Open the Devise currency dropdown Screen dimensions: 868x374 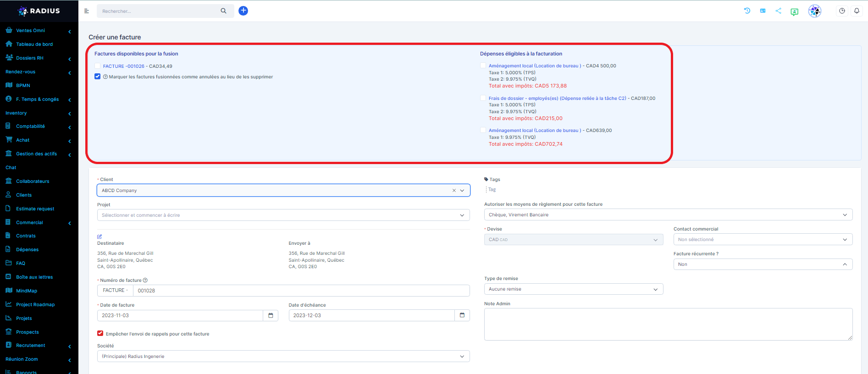[574, 239]
